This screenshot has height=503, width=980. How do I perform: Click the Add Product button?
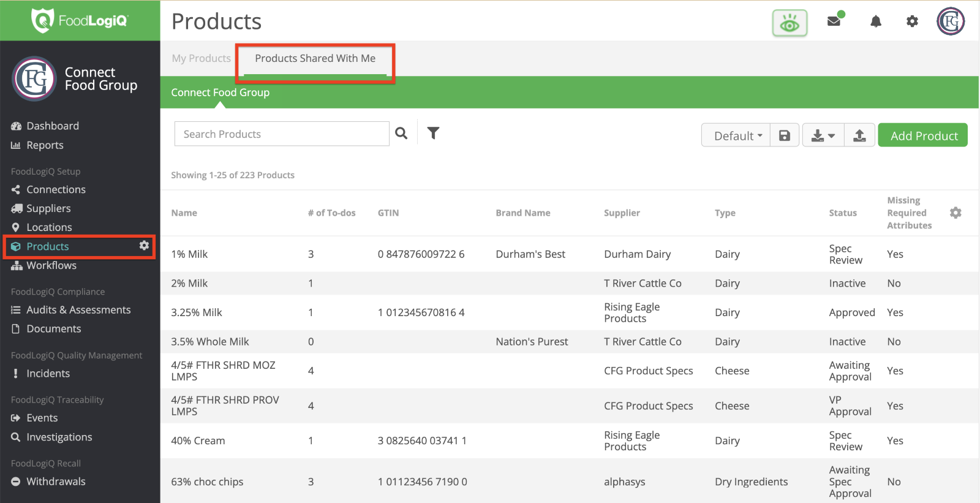pos(923,135)
